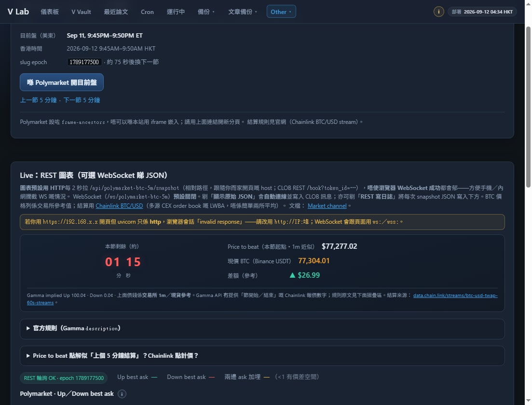This screenshot has width=532, height=405.
Task: Select 運行中 in the top bar
Action: coord(176,12)
